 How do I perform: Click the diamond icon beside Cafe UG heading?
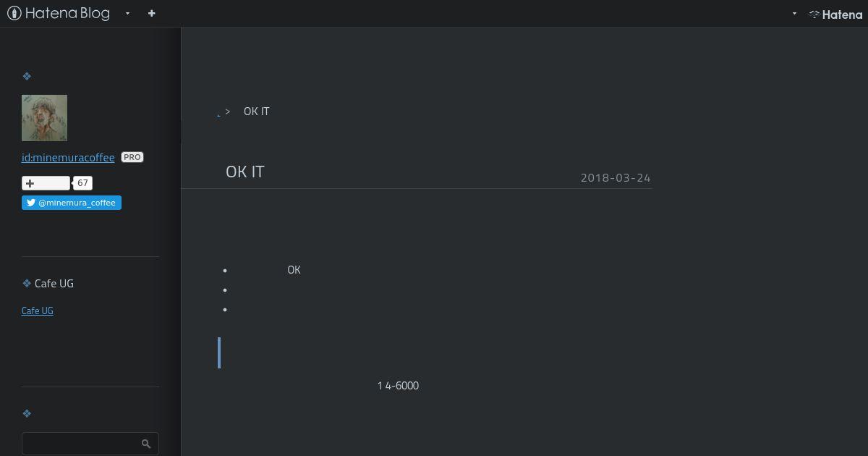pos(27,283)
